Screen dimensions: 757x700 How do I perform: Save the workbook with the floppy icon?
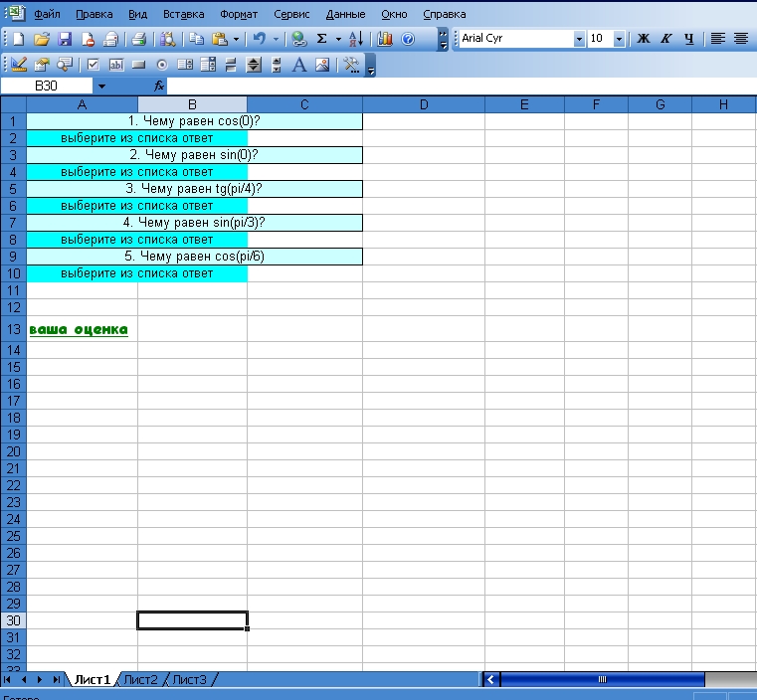point(65,39)
